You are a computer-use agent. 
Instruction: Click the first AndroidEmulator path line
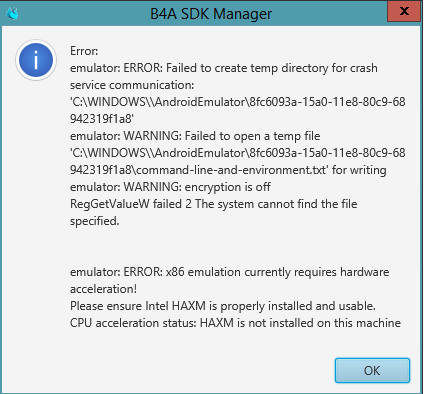[238, 102]
